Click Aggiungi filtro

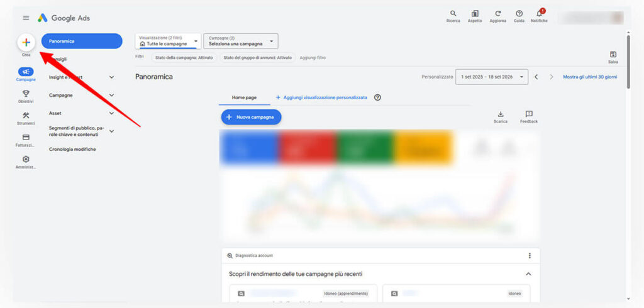pyautogui.click(x=313, y=58)
